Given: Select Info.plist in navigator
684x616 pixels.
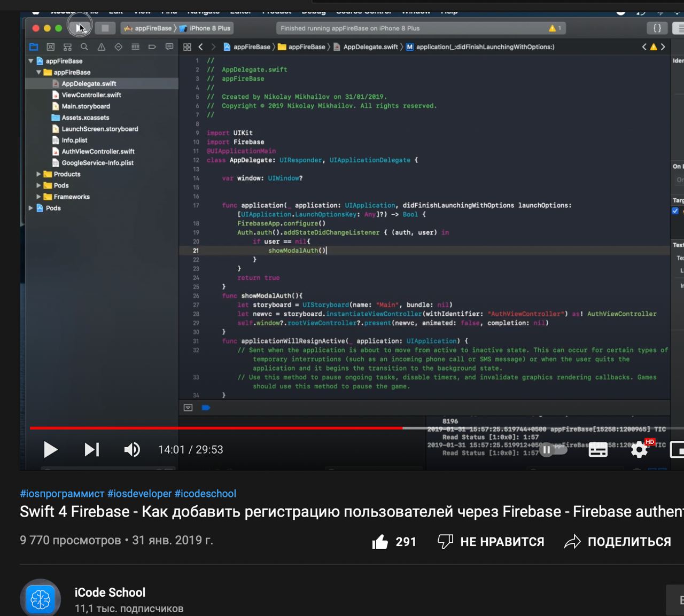Looking at the screenshot, I should point(102,140).
